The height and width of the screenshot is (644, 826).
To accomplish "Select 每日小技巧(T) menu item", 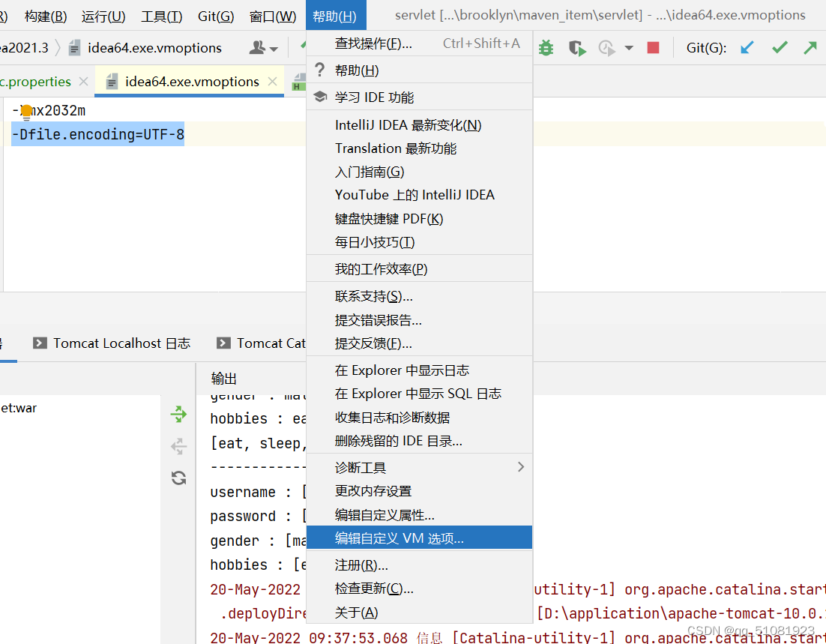I will 419,242.
